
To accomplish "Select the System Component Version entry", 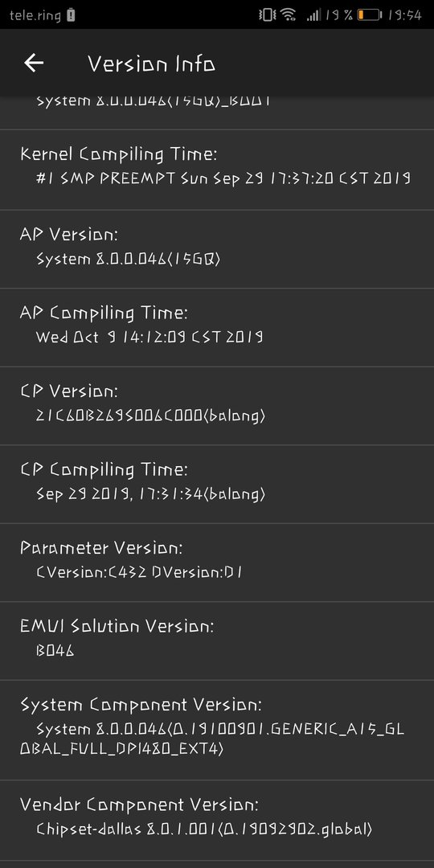I will 217,730.
